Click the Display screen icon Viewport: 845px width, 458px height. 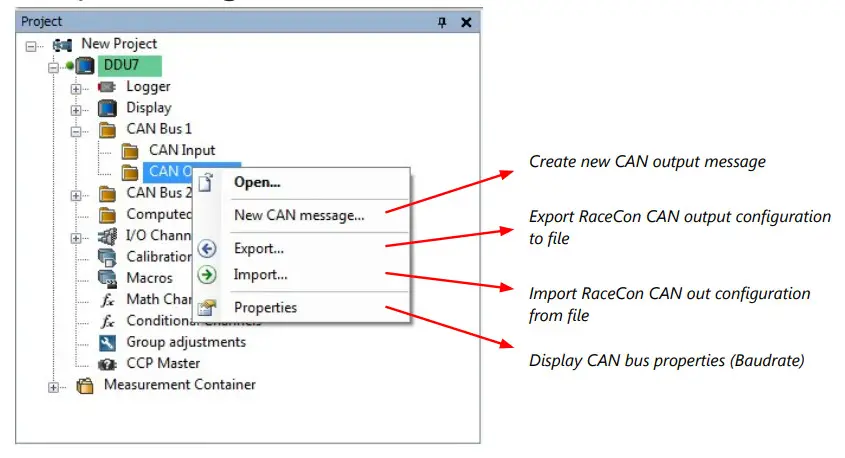pos(107,108)
